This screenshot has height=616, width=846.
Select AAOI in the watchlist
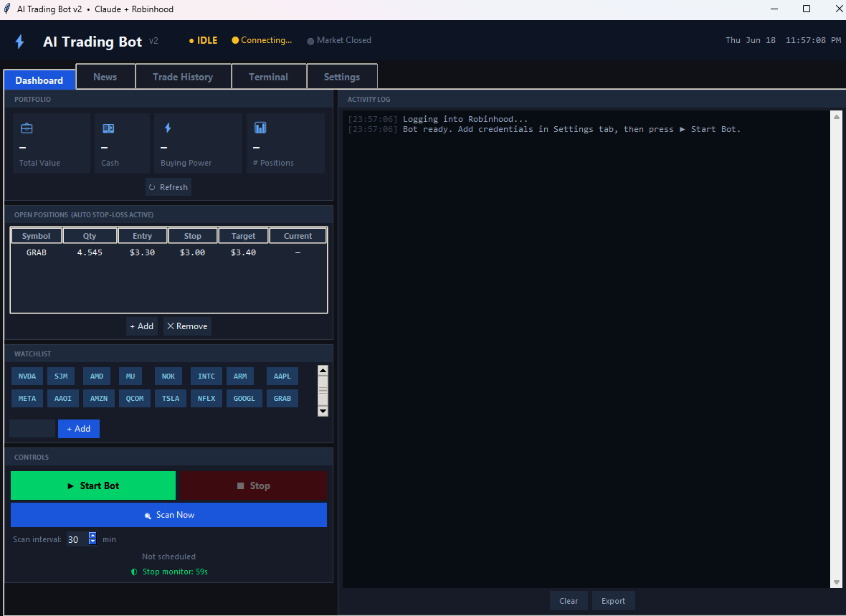click(x=63, y=399)
